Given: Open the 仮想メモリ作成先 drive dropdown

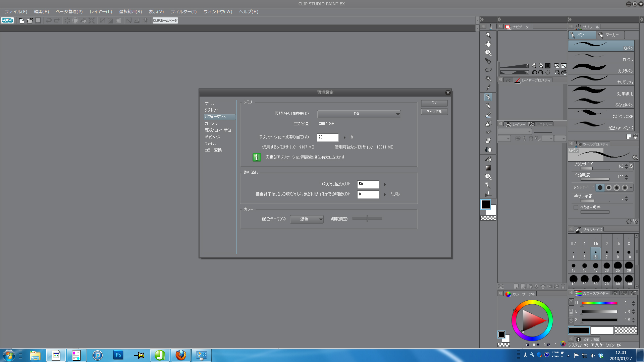Looking at the screenshot, I should click(359, 114).
